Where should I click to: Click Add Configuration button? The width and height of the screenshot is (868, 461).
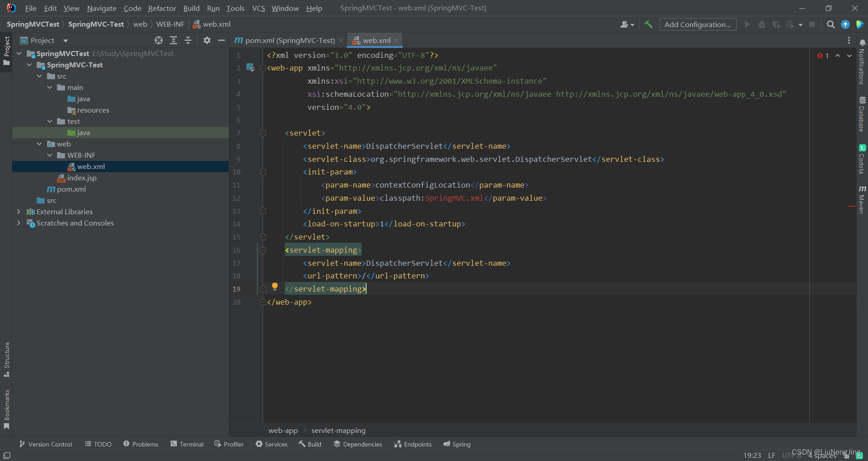(698, 24)
